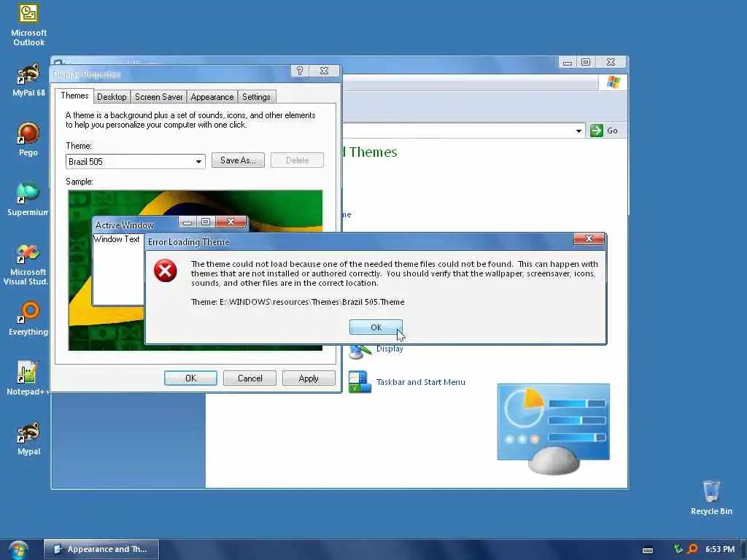747x560 pixels.
Task: Switch to the Appearance tab
Action: click(x=212, y=97)
